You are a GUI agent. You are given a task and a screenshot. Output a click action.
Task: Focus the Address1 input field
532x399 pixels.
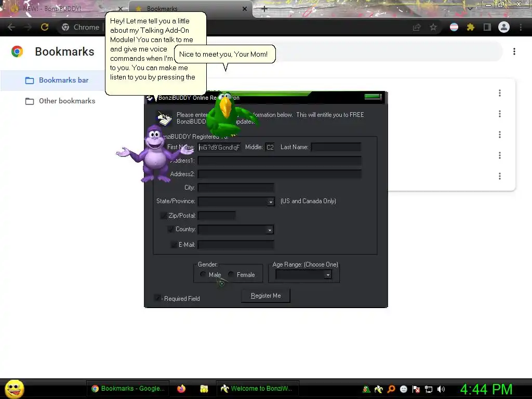(x=280, y=161)
